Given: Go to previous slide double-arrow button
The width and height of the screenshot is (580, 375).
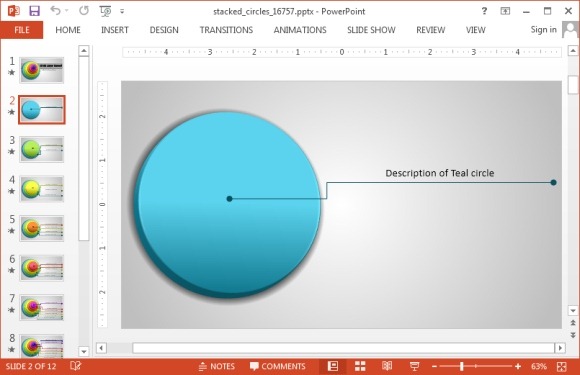Looking at the screenshot, I should 573,323.
